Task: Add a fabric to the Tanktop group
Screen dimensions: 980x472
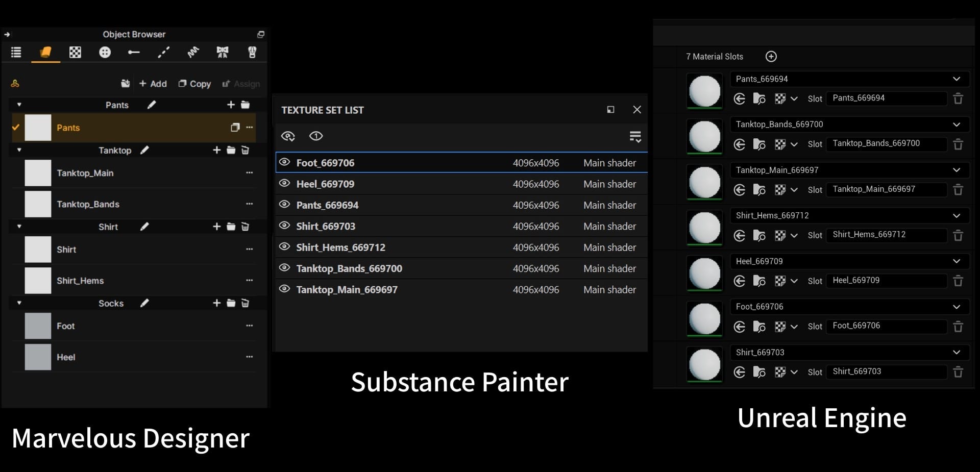Action: (216, 150)
